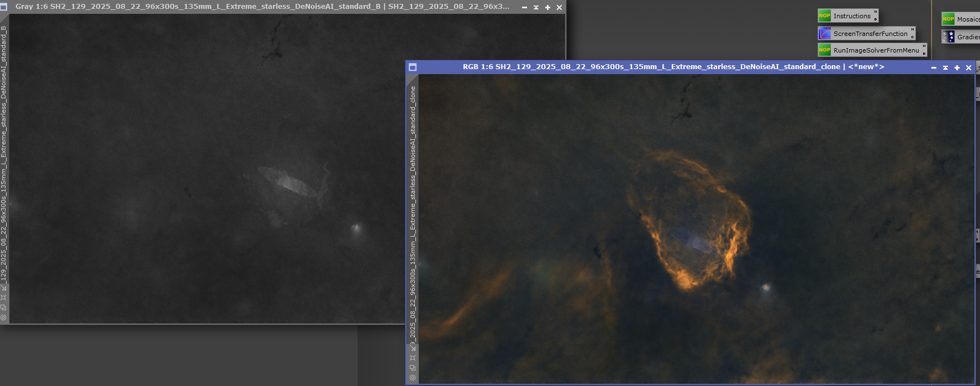This screenshot has height=386, width=980.
Task: Click diagonal-arrow icon in the Gray window sidebar
Action: pos(3,288)
